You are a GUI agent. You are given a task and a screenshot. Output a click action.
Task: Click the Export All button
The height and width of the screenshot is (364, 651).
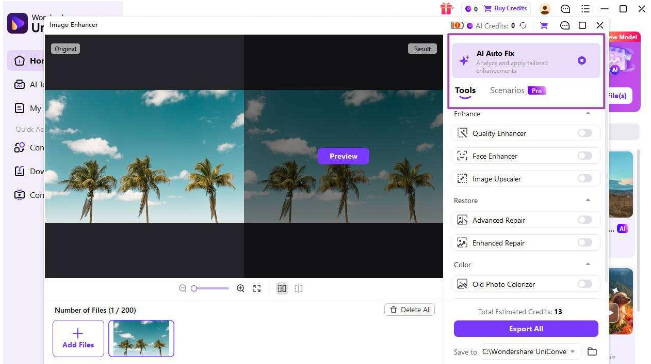[526, 329]
